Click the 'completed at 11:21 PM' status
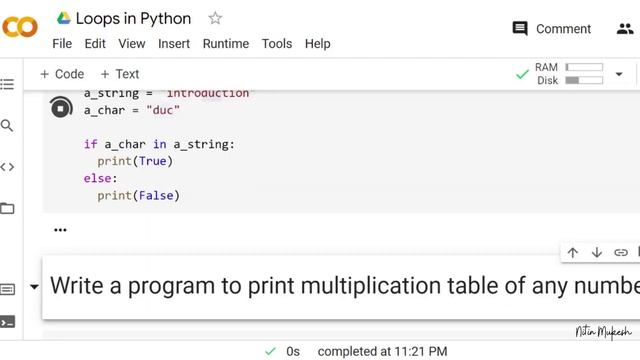 click(x=382, y=351)
